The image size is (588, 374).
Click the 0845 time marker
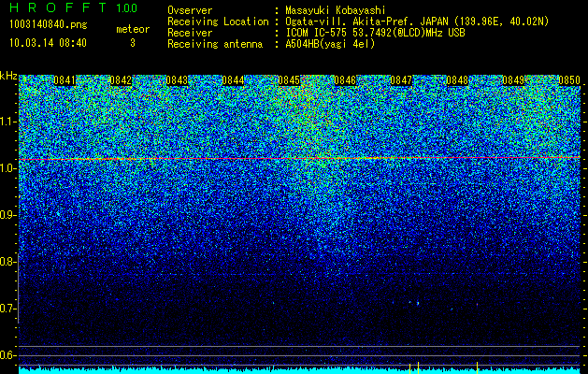[x=289, y=80]
